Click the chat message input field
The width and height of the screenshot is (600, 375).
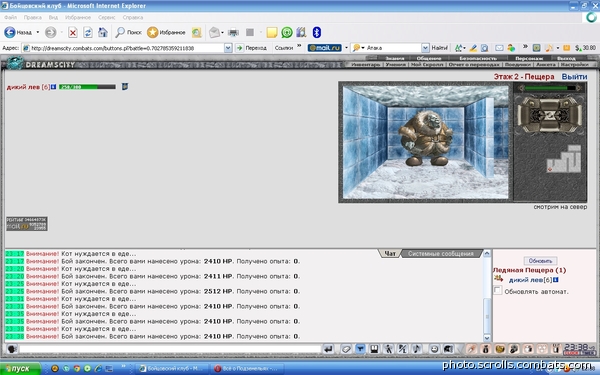pos(170,349)
